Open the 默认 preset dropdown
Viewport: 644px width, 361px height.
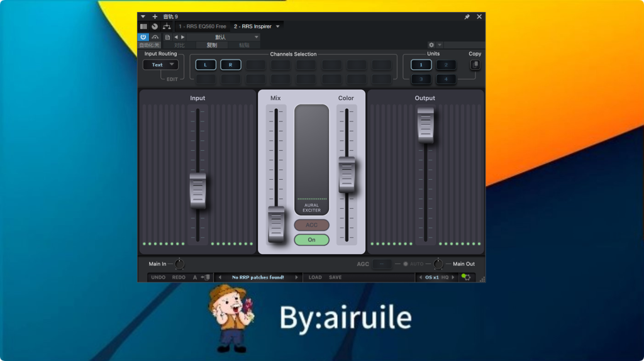pos(223,37)
